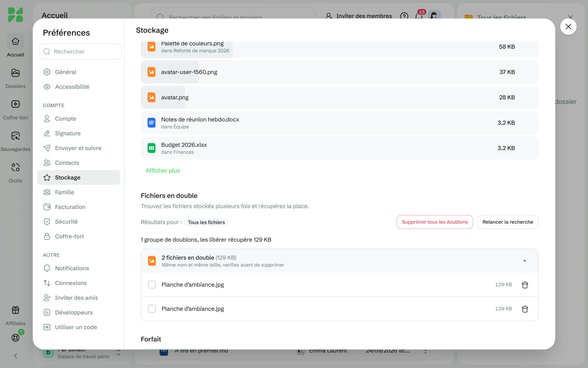Image resolution: width=588 pixels, height=368 pixels.
Task: Delete the second Planche d'ambiance.jpg via trash icon
Action: [525, 309]
